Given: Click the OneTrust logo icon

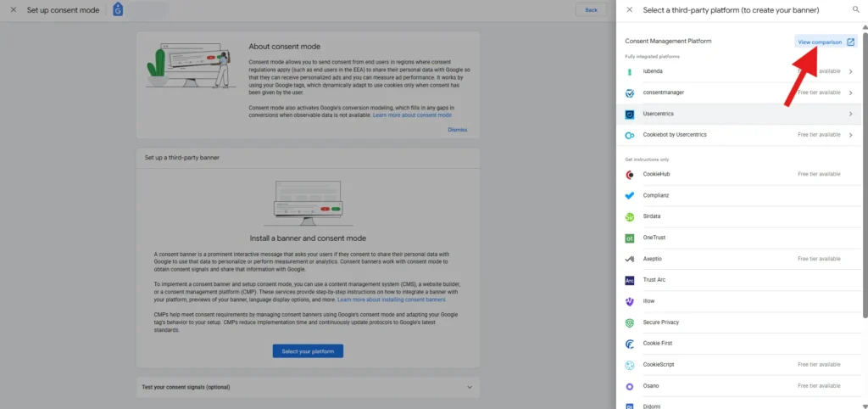Looking at the screenshot, I should (630, 238).
